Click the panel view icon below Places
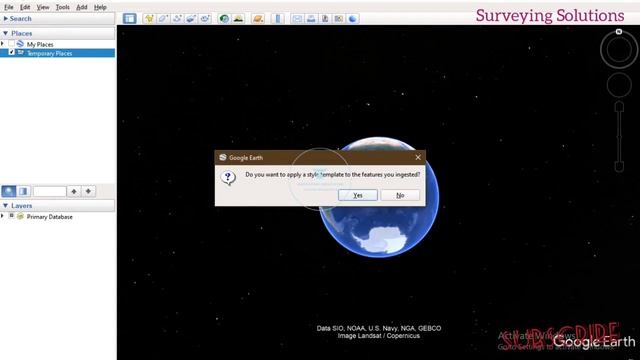The height and width of the screenshot is (360, 640). click(x=24, y=191)
